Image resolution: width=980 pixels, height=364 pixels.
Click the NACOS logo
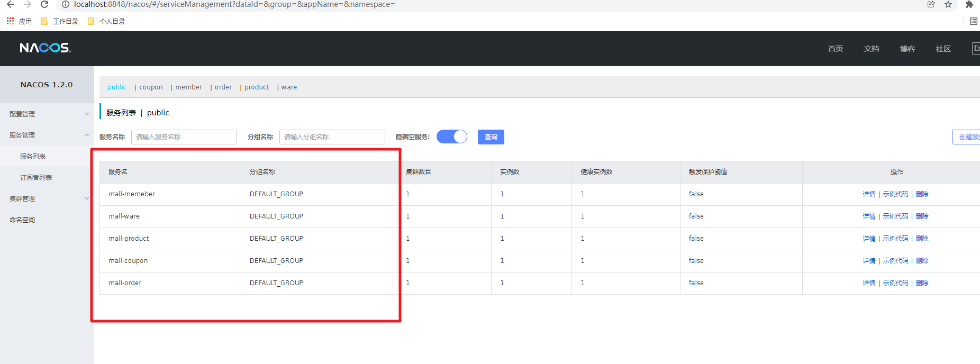click(46, 48)
